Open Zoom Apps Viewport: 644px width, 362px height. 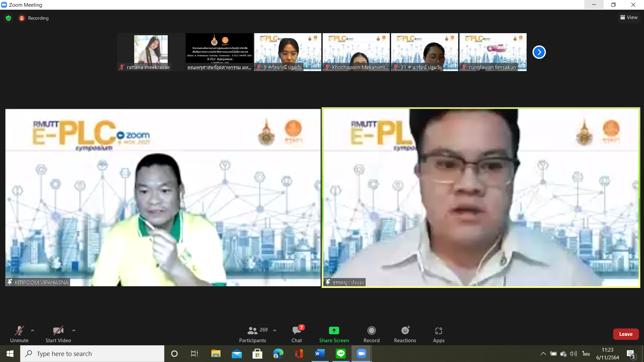(x=439, y=334)
